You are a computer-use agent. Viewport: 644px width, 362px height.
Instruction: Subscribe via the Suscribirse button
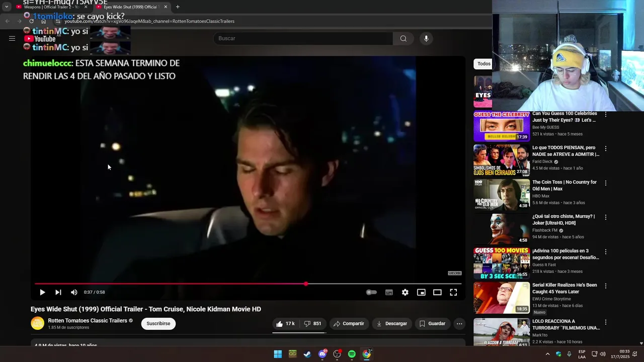pos(158,324)
